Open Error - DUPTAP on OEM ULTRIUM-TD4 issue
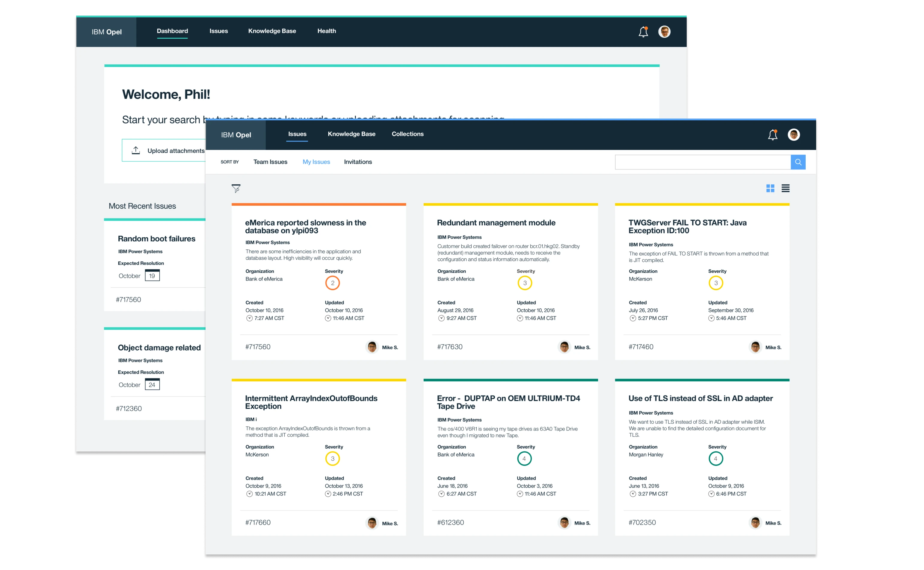 pyautogui.click(x=508, y=402)
